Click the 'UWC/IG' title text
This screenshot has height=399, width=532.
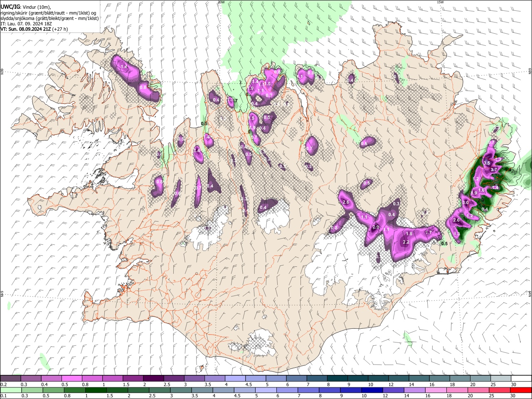(10, 6)
